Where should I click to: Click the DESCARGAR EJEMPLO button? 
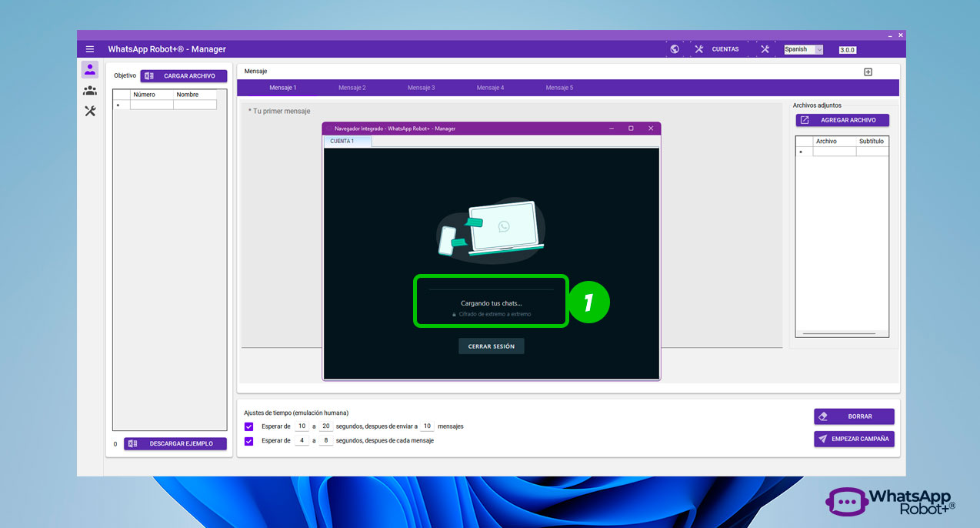[x=175, y=443]
